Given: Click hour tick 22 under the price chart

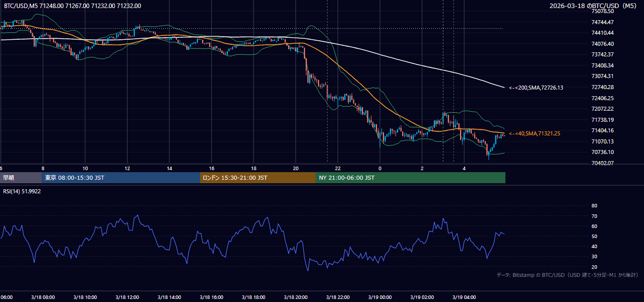Looking at the screenshot, I should (338, 169).
